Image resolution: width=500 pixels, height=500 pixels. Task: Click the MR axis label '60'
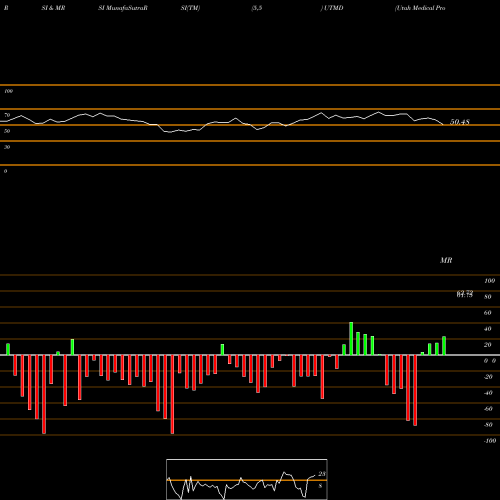pyautogui.click(x=488, y=313)
